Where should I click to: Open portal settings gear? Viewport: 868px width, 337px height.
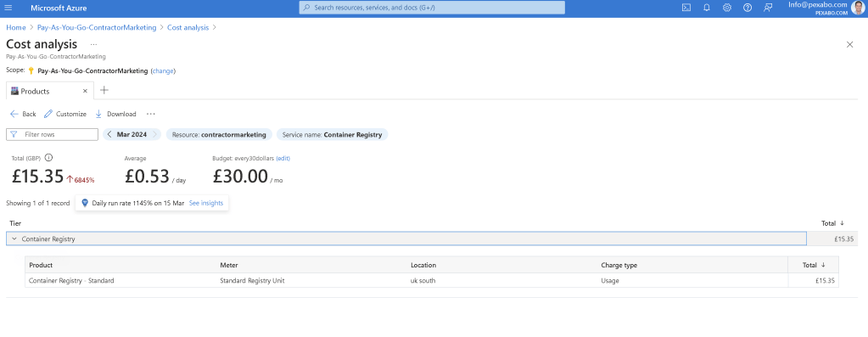[727, 8]
